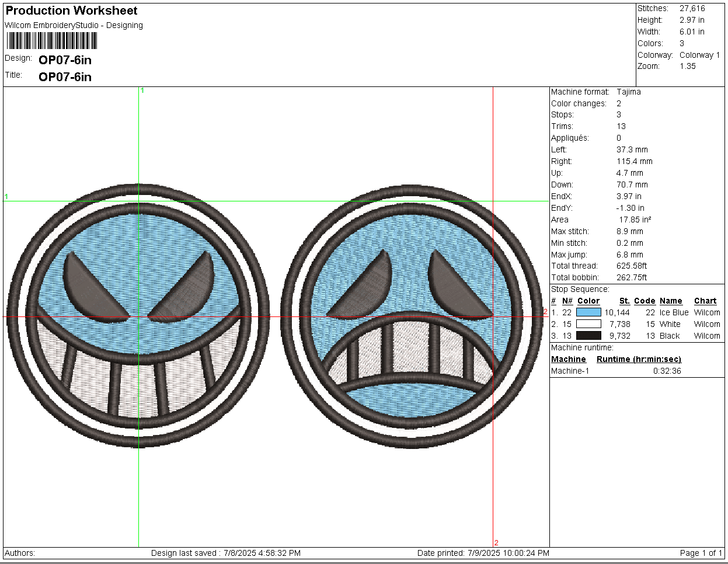
Task: Click the EndY -1.30 in value
Action: tap(631, 208)
